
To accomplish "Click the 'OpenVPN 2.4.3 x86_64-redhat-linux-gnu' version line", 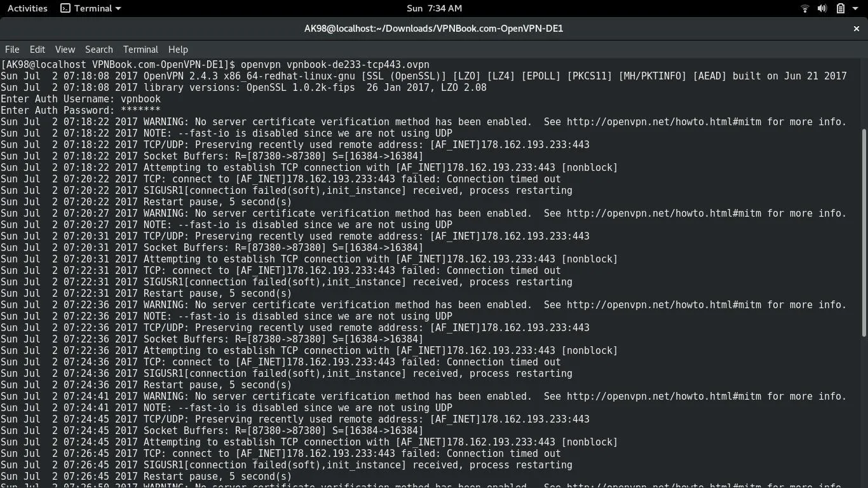I will point(424,76).
